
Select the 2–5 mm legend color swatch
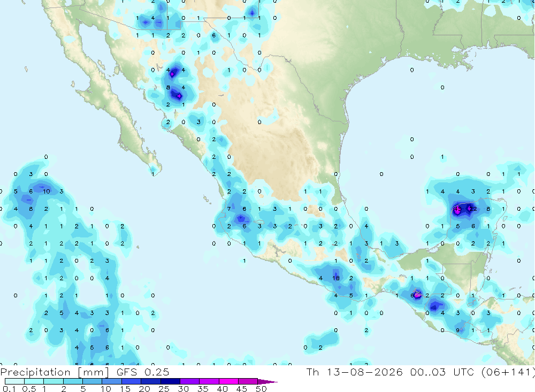tap(73, 381)
